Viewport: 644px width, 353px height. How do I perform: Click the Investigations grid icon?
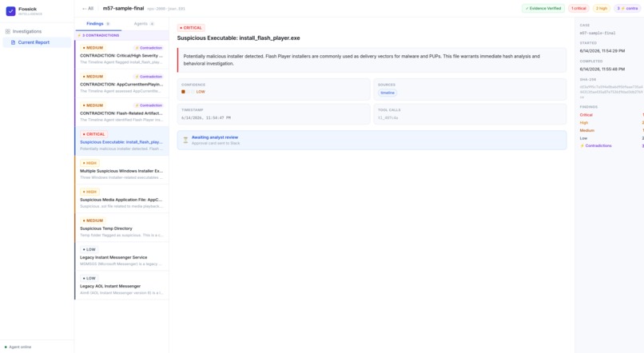pos(8,31)
